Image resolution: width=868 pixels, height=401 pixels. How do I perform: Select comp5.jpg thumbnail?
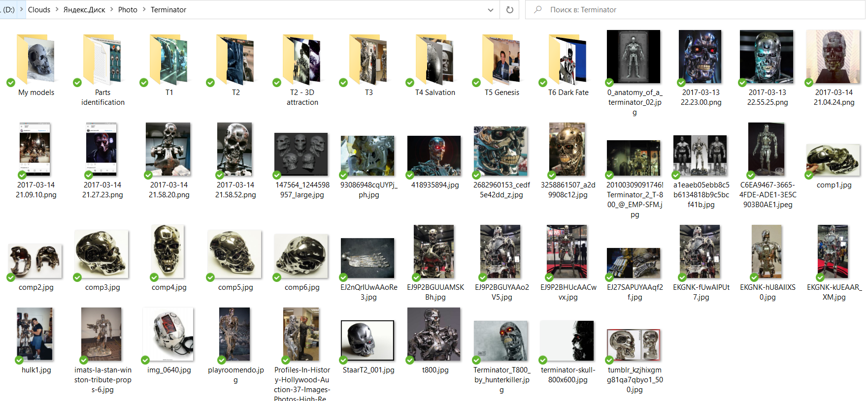234,254
